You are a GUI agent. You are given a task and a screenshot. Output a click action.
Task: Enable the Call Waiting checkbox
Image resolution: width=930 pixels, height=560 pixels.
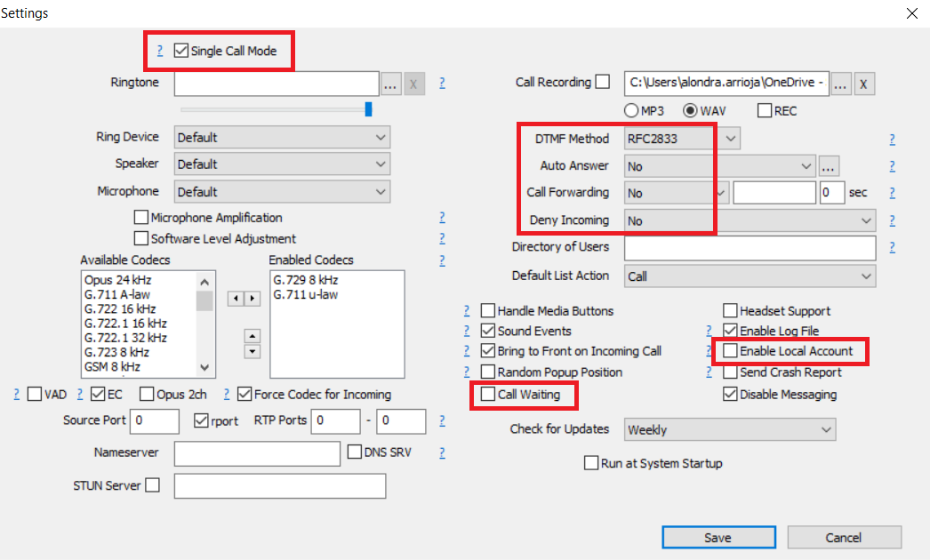coord(488,394)
